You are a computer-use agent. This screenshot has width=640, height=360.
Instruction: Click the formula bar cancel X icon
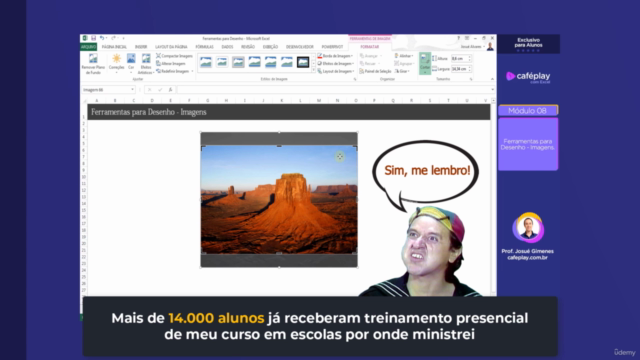149,90
